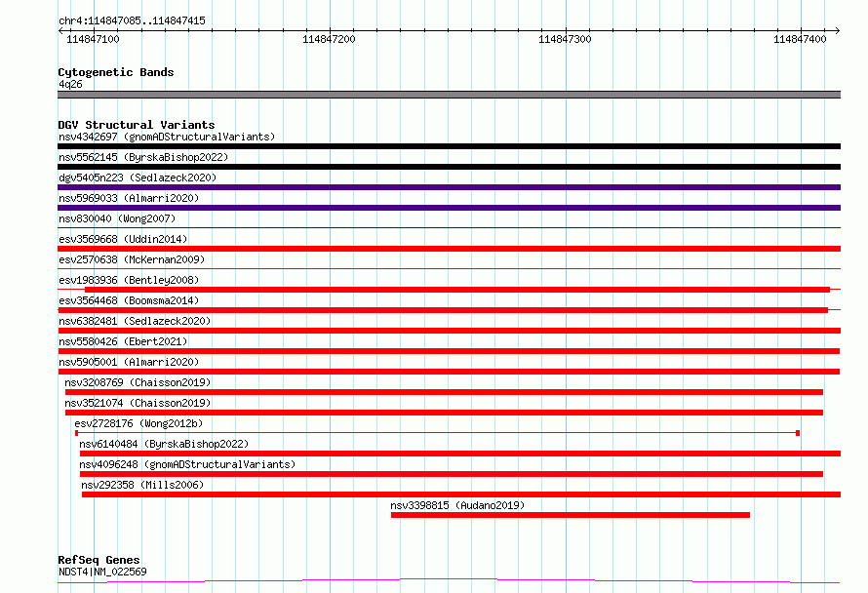
Task: Click ruler position 114847200
Action: (x=329, y=39)
